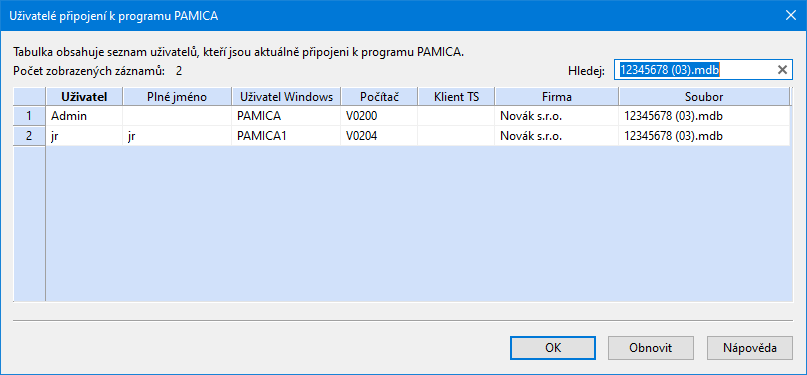This screenshot has height=375, width=807.
Task: Click 12345678 (03).mdb in jr row
Action: point(704,137)
